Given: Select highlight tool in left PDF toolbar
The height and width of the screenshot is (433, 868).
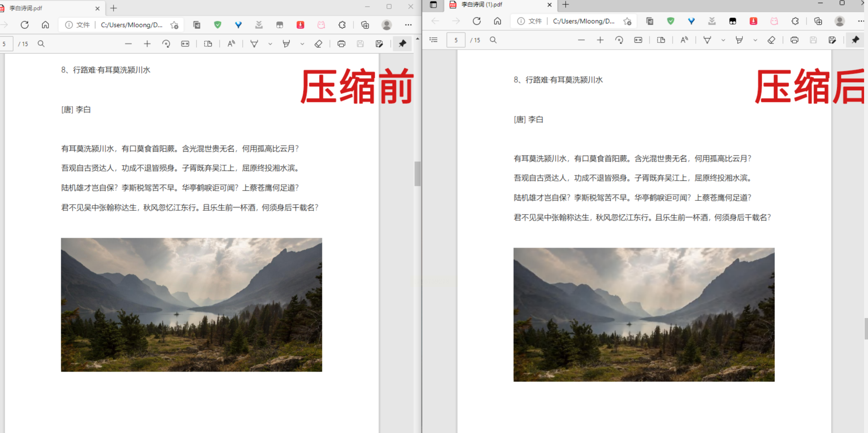Looking at the screenshot, I should click(286, 44).
